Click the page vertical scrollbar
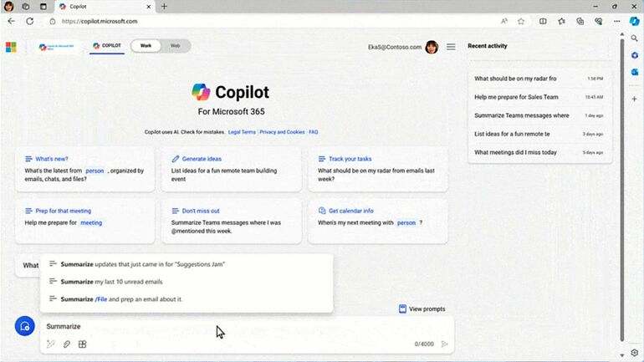The height and width of the screenshot is (362, 644). pos(621,189)
